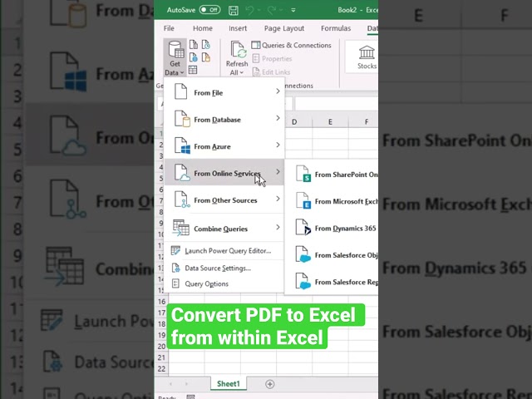
Task: Click the From Database cylinder icon
Action: coord(182,118)
